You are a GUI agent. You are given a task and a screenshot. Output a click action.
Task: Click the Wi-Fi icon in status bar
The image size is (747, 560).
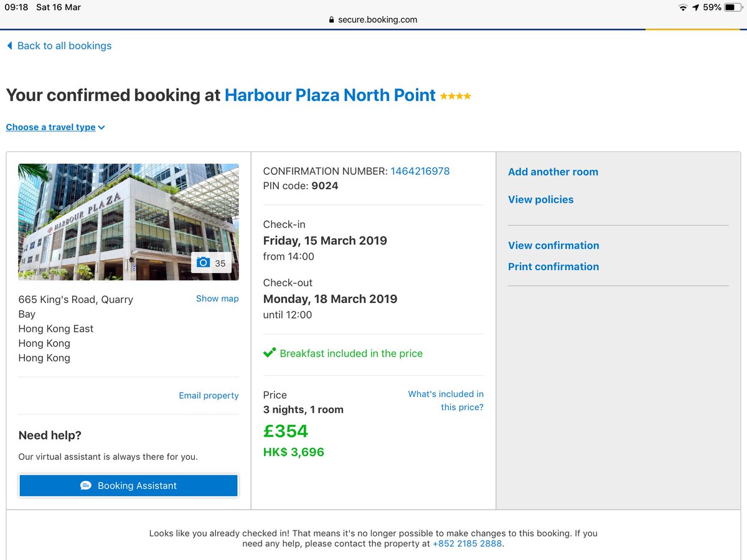tap(683, 7)
